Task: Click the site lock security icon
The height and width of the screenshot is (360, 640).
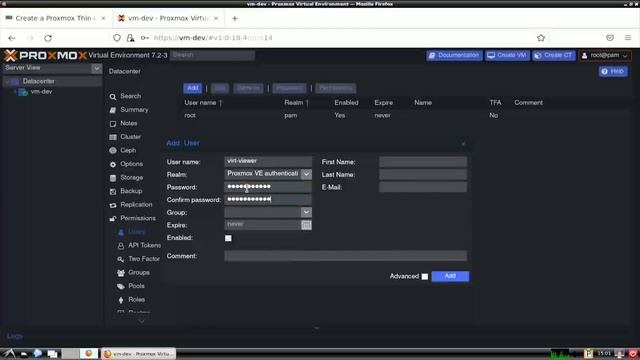Action: [x=130, y=38]
